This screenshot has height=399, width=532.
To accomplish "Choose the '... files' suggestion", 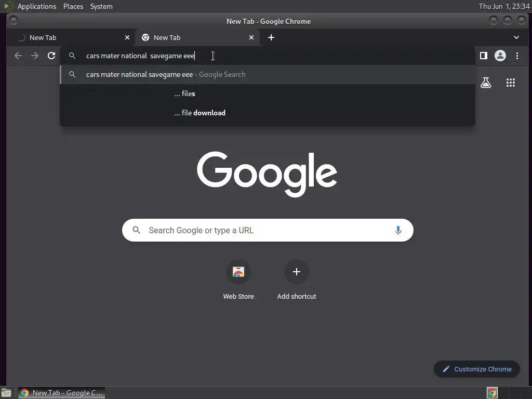I will (x=268, y=94).
